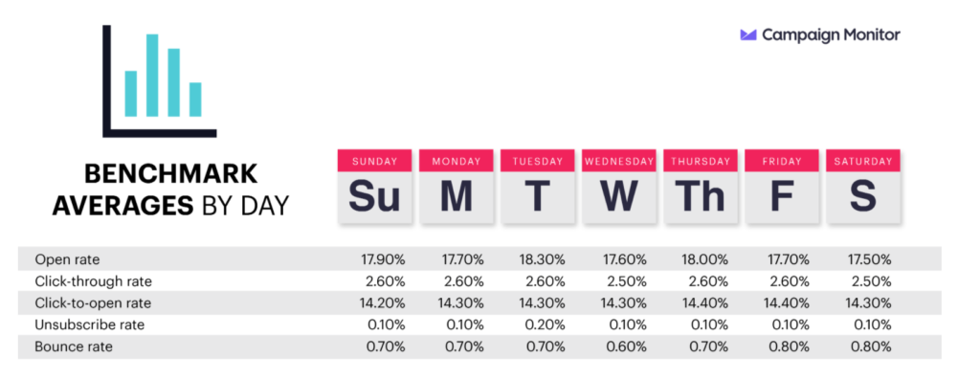Select the Wednesday "W" calendar tile
This screenshot has width=980, height=380.
[x=619, y=187]
